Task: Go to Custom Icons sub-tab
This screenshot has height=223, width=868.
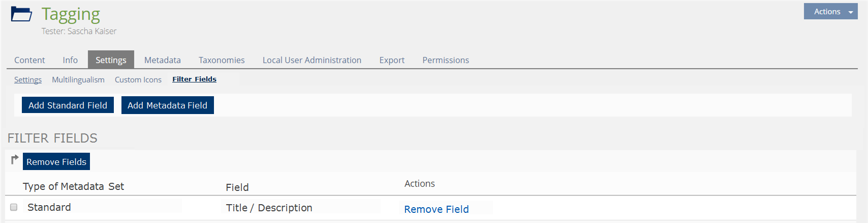Action: click(138, 80)
